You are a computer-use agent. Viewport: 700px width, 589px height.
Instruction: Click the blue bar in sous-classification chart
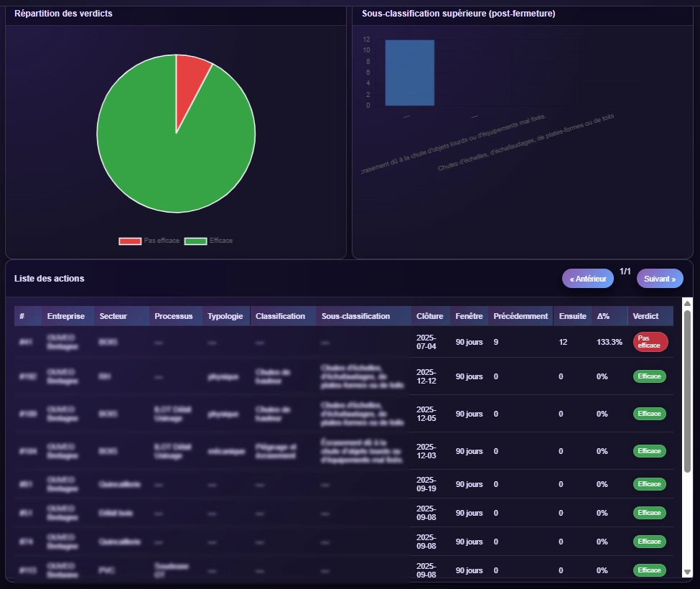tap(409, 73)
